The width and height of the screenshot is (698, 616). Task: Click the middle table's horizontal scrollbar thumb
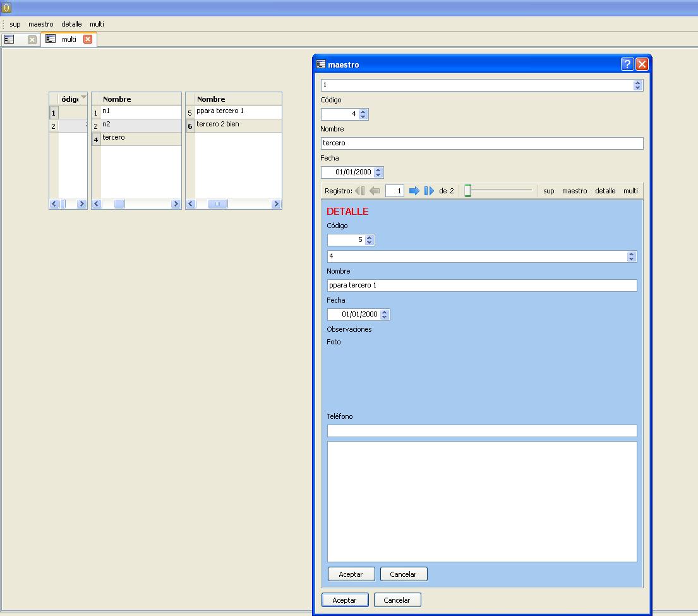pos(119,204)
